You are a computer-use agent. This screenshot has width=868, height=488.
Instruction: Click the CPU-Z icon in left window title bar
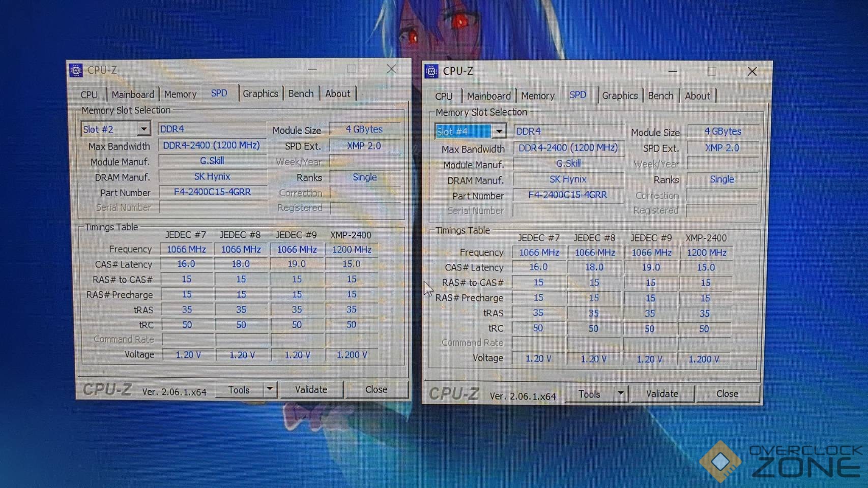point(76,70)
